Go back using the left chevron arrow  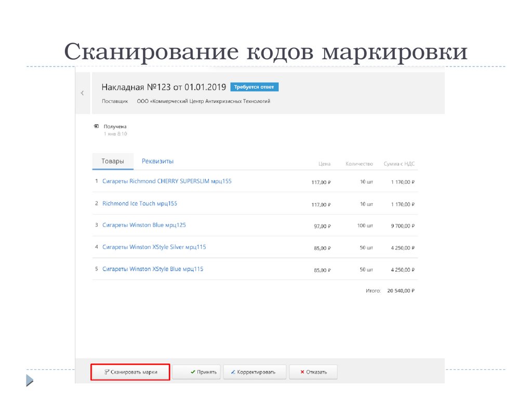coord(82,93)
